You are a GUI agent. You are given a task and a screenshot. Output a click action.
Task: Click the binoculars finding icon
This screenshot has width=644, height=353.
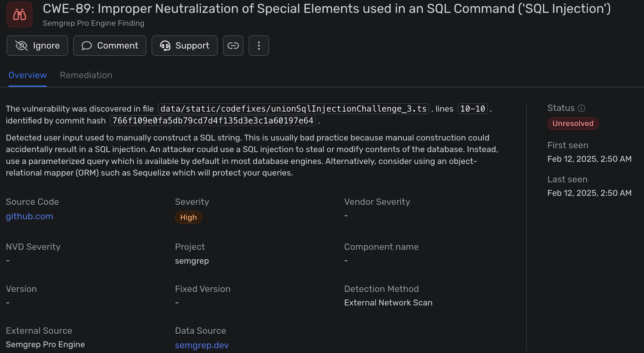20,15
